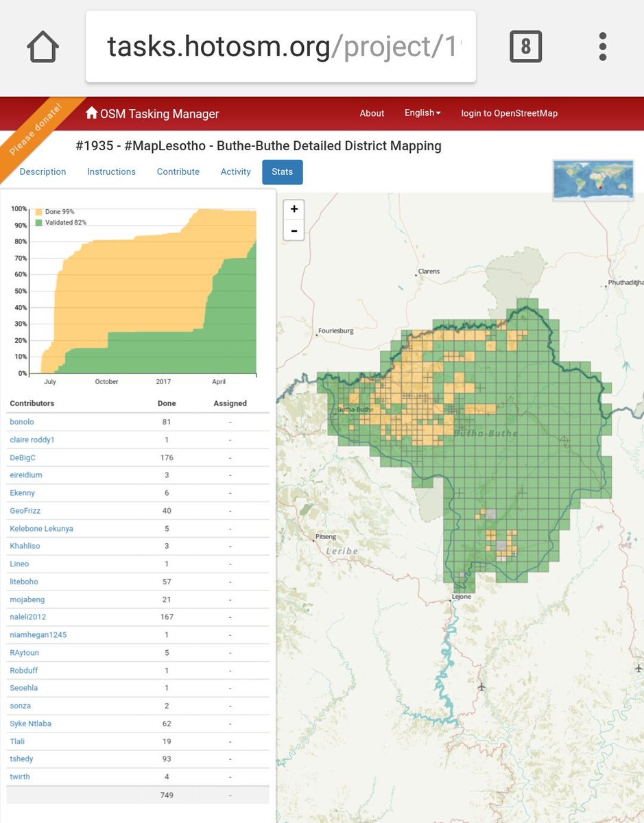Click naleli2012's done count 167
The image size is (644, 823).
pos(167,617)
